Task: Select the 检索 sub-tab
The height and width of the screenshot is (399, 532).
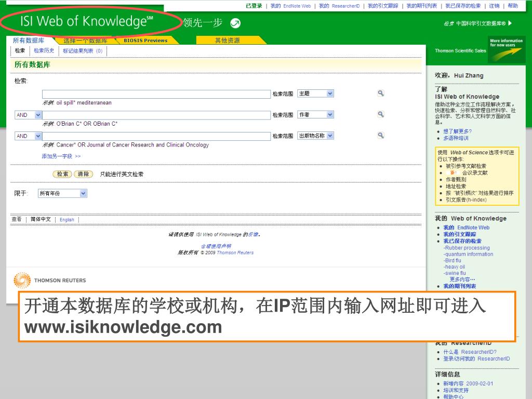Action: point(20,50)
